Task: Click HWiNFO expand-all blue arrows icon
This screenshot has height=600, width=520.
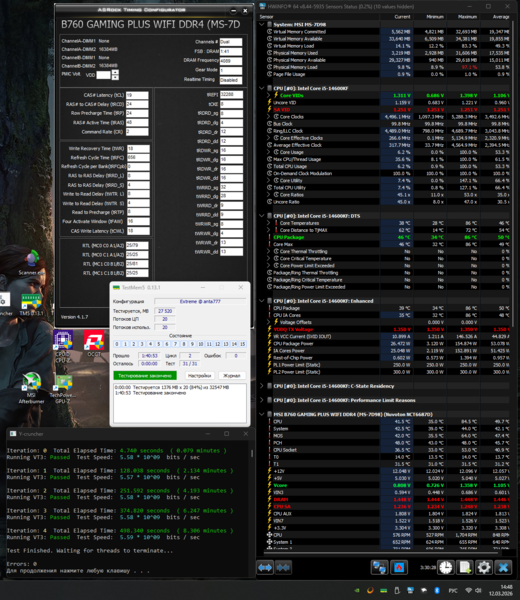Action: click(x=265, y=567)
